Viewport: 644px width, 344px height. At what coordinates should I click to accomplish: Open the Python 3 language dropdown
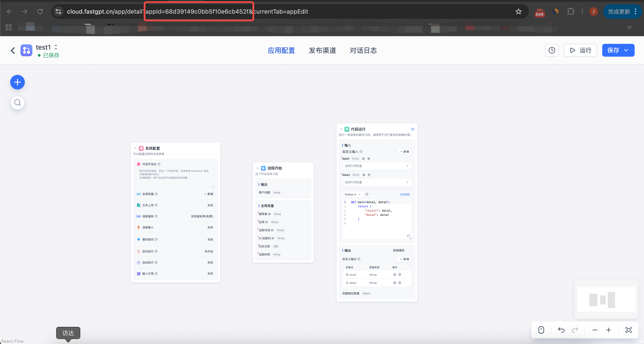tap(352, 195)
